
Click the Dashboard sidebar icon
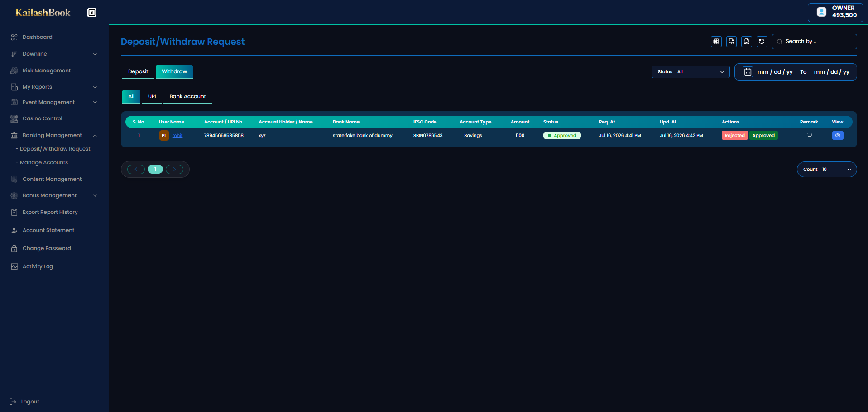coord(14,37)
